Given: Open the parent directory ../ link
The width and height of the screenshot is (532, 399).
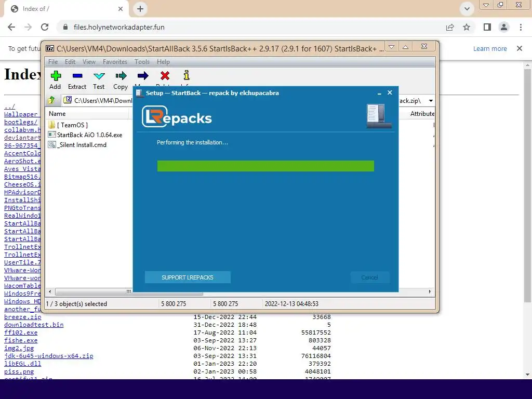Looking at the screenshot, I should (9, 107).
